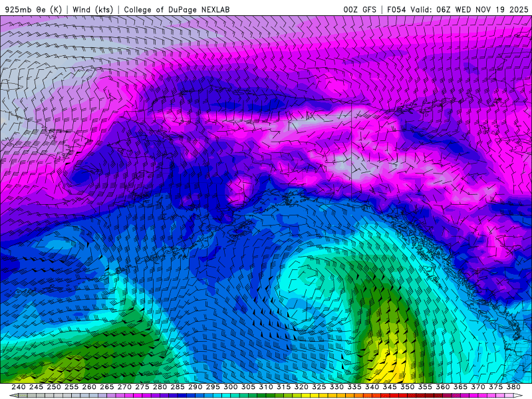Click the 340 value on the color scale
The height and width of the screenshot is (399, 532).
pyautogui.click(x=372, y=387)
